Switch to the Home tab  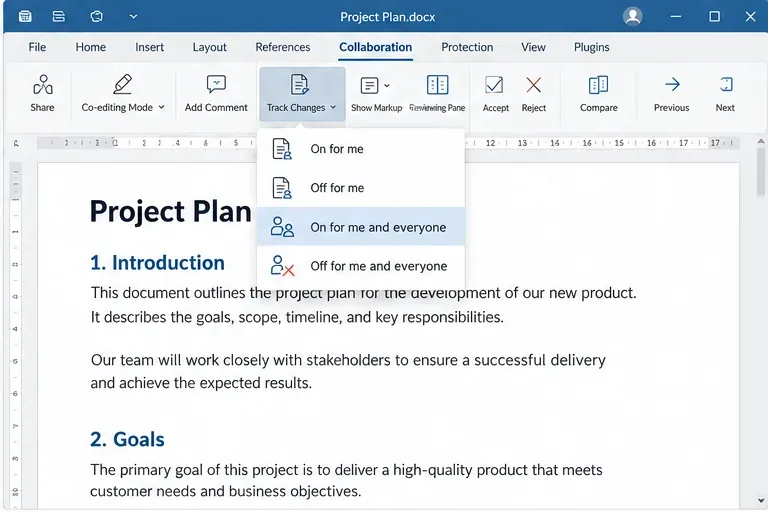pos(91,47)
